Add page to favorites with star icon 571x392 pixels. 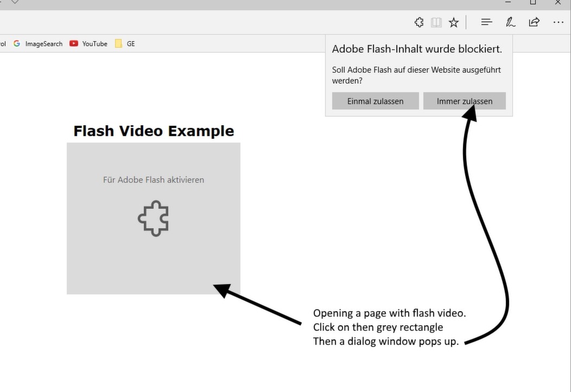click(x=453, y=23)
